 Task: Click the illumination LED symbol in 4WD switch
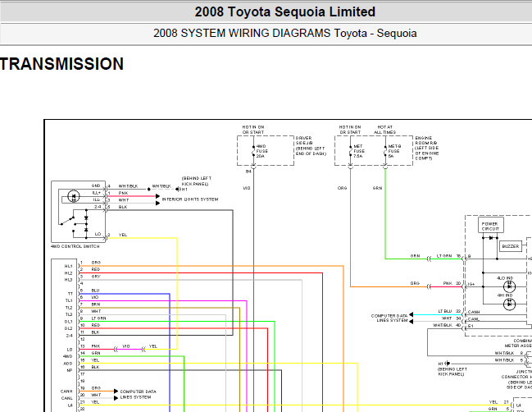[74, 196]
